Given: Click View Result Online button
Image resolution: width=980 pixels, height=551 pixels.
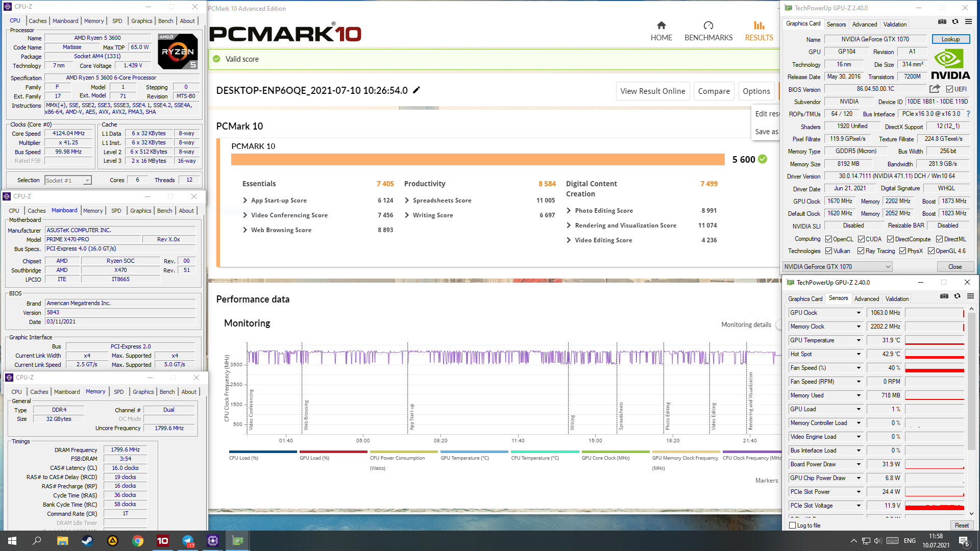Looking at the screenshot, I should point(652,91).
